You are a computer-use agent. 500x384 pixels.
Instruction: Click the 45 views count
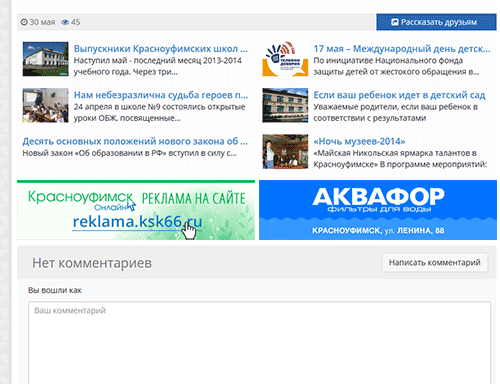click(76, 22)
